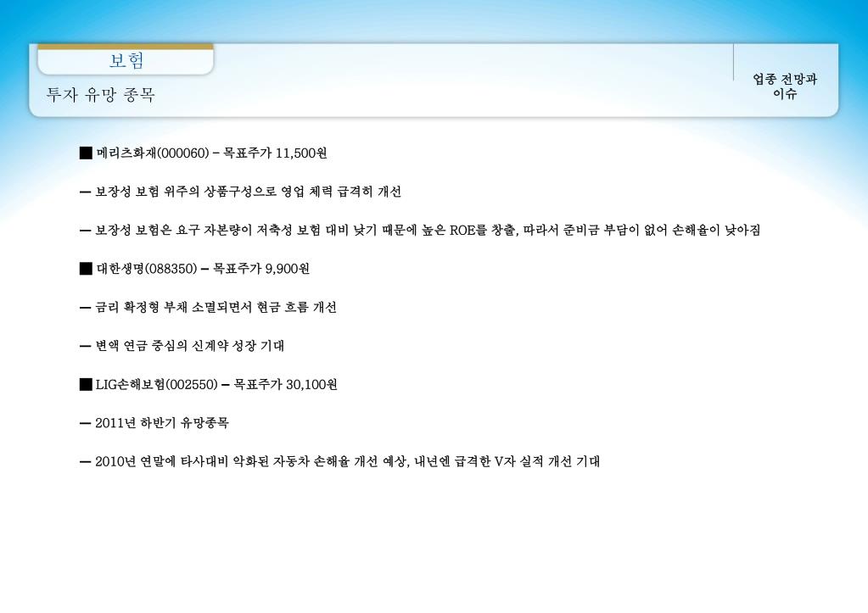
Task: Click the square bullet before 메리츠화재
Action: coord(86,153)
